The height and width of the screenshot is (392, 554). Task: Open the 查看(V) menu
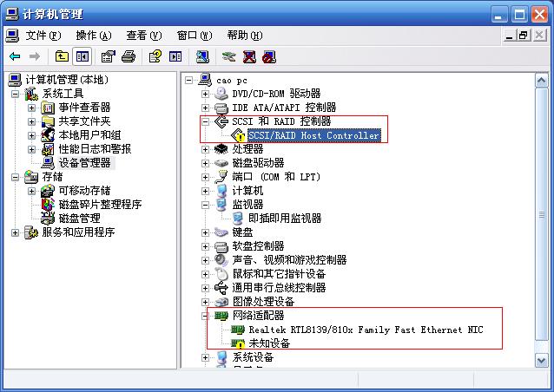pyautogui.click(x=144, y=36)
